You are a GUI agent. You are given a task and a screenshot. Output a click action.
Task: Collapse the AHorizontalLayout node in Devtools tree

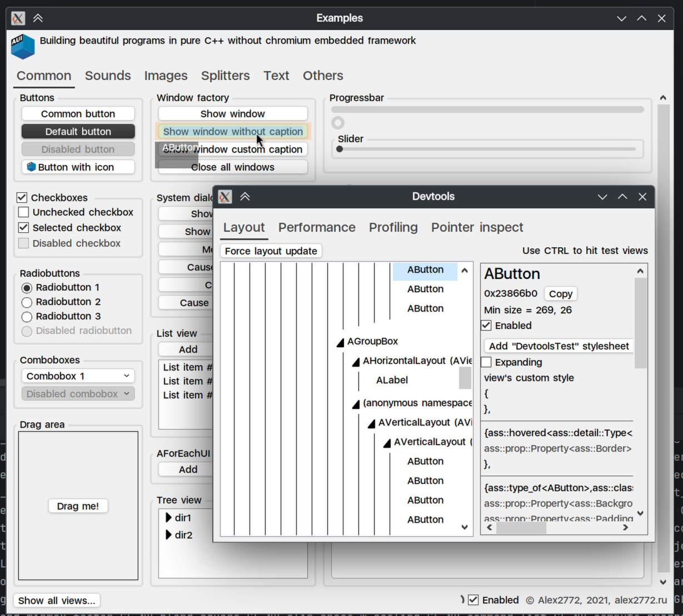coord(356,362)
